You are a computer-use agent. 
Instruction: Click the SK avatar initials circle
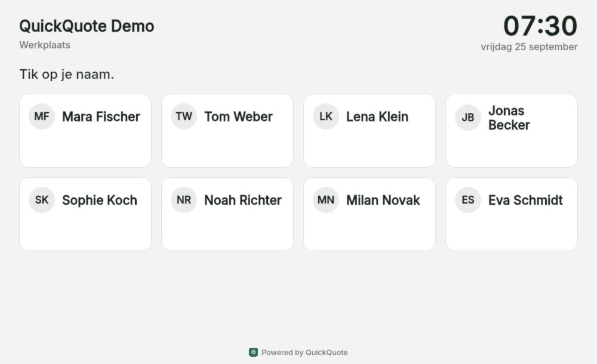pos(42,200)
